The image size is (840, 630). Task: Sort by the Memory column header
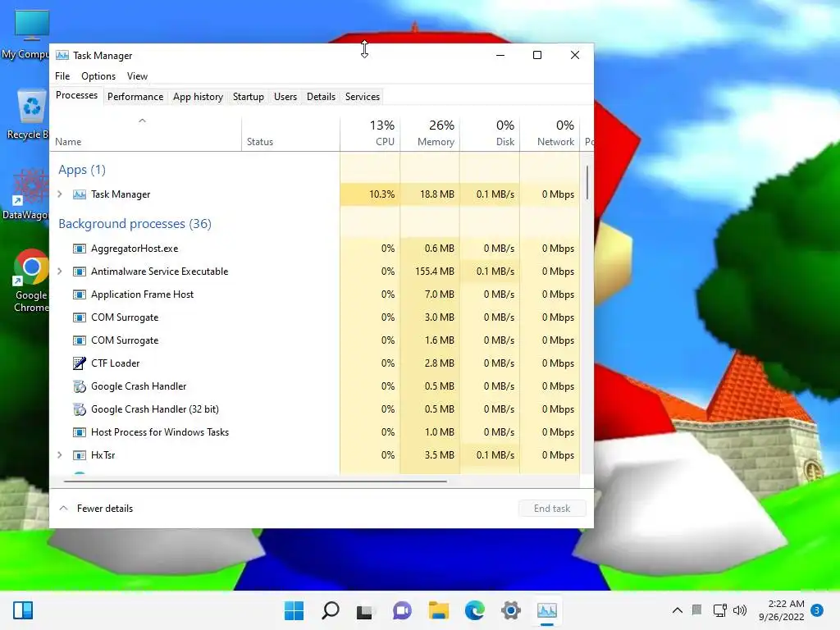[x=430, y=134]
